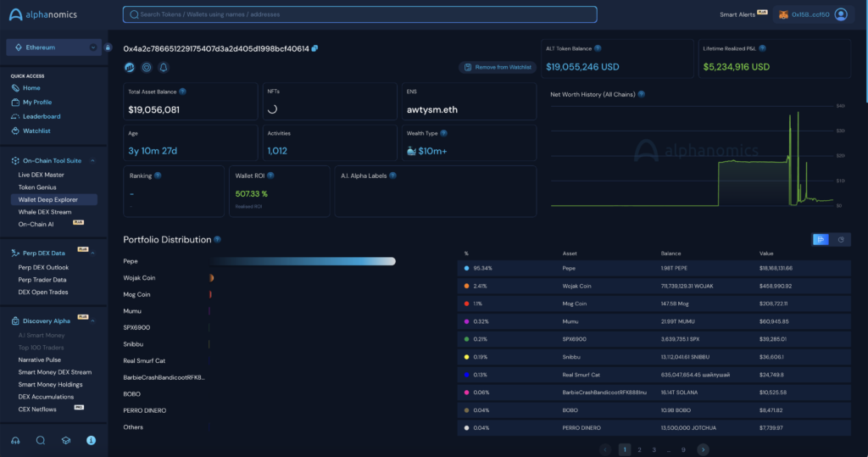Open Whale DEX Stream in sidebar

[45, 212]
